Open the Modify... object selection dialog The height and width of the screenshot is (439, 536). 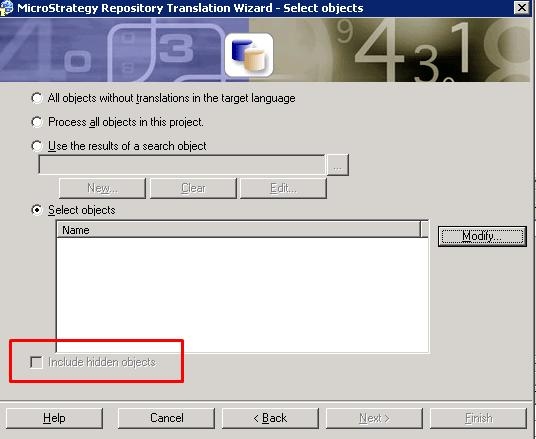click(482, 236)
